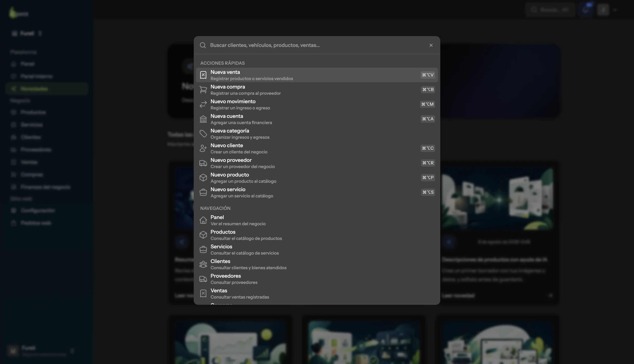Click the bank icon beside Nueva cuenta
The height and width of the screenshot is (364, 634).
203,119
